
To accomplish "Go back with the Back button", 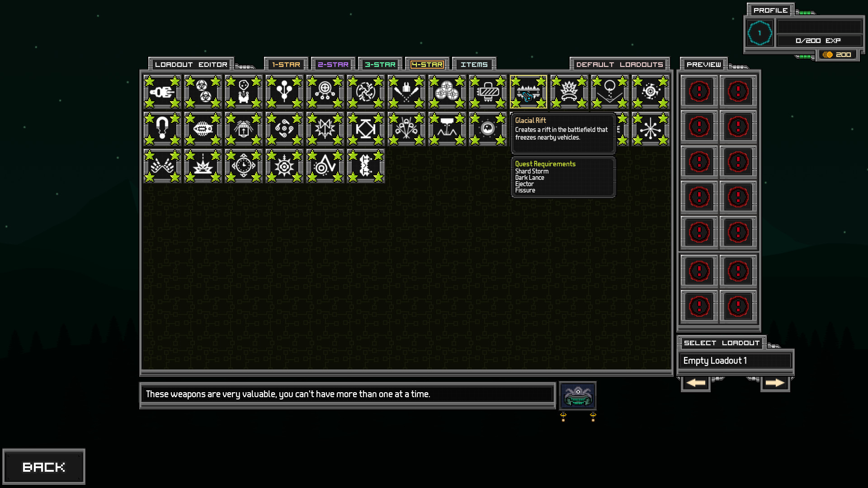I will 44,467.
